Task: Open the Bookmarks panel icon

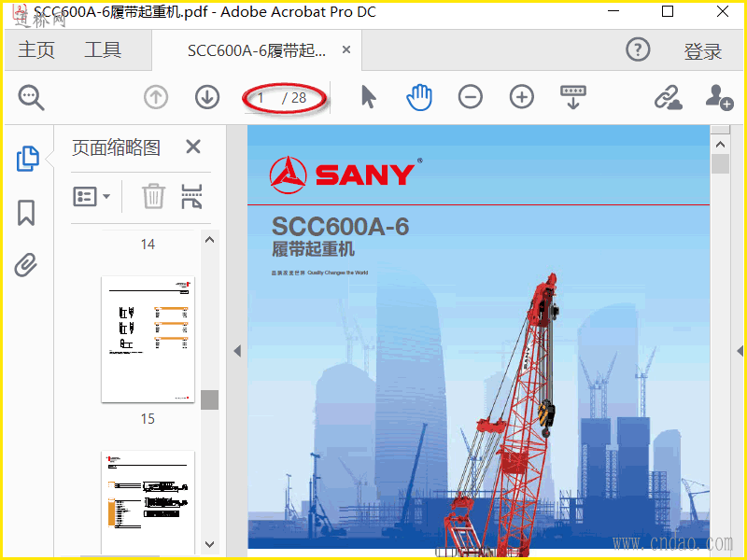Action: (x=26, y=213)
